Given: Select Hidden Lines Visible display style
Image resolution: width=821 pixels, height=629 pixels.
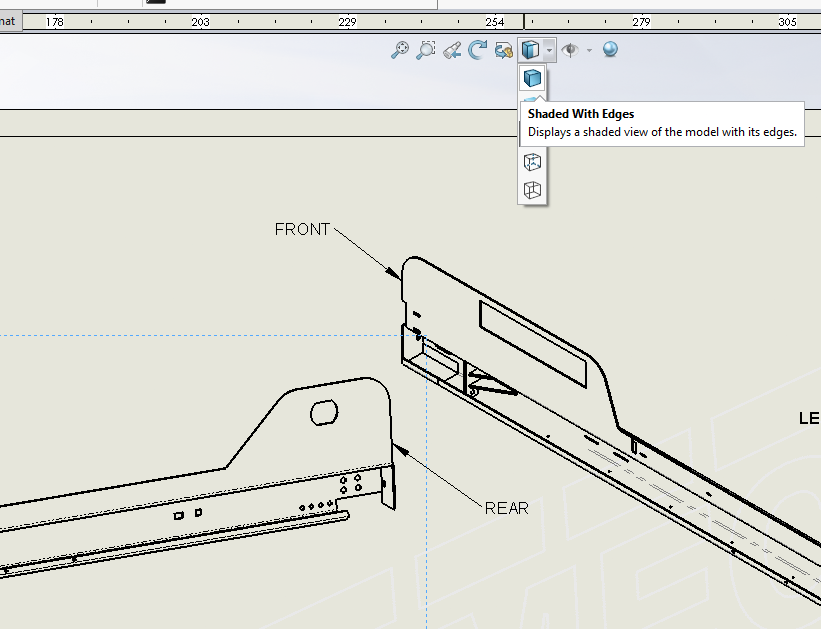Looking at the screenshot, I should click(533, 162).
